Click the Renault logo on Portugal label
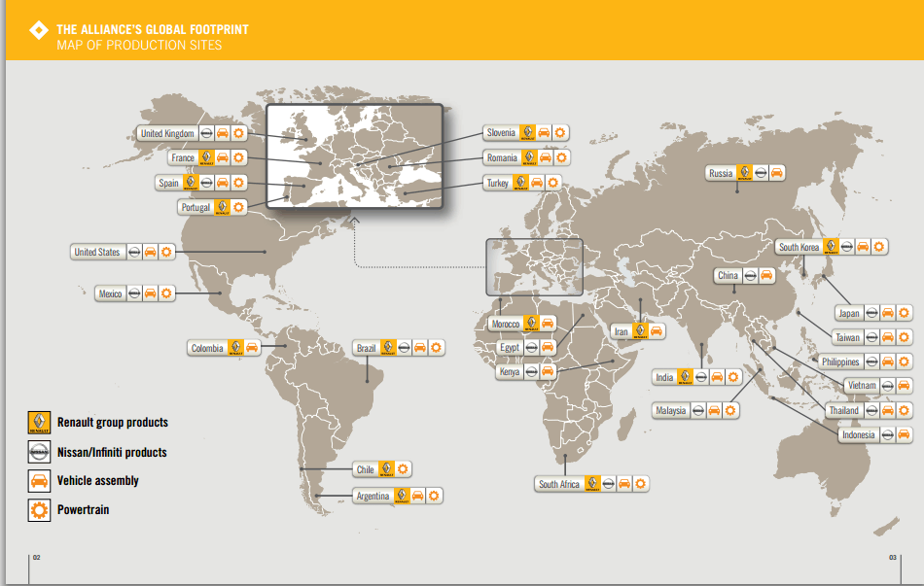Image resolution: width=924 pixels, height=586 pixels. coord(222,207)
